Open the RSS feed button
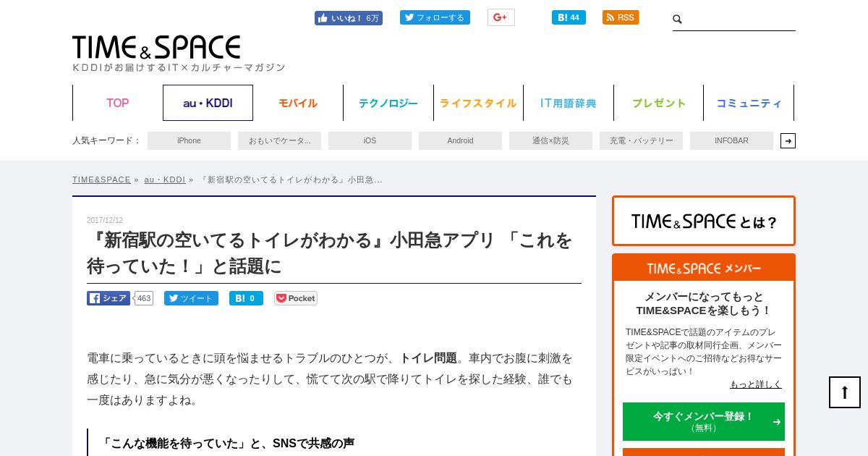Viewport: 868px width, 456px height. point(621,17)
